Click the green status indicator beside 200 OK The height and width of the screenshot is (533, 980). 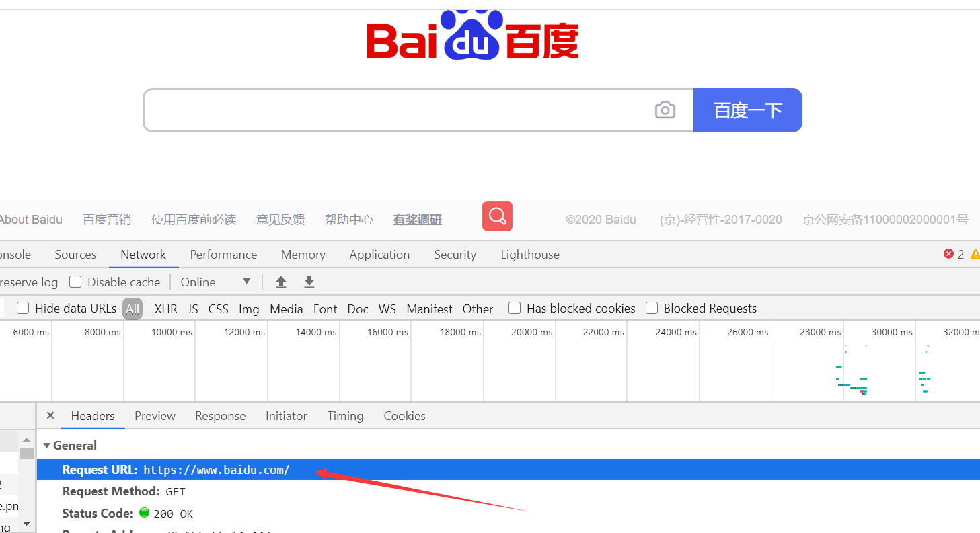coord(145,513)
